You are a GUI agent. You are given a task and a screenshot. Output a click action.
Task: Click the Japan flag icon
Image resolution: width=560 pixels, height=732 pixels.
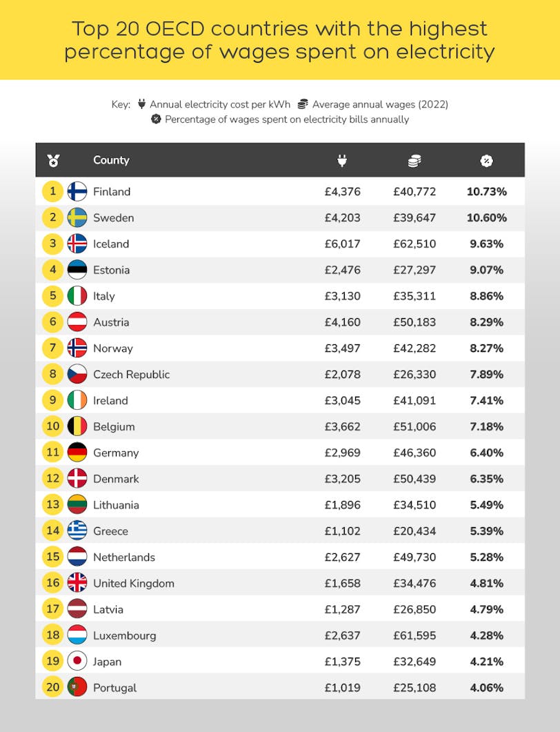click(77, 662)
